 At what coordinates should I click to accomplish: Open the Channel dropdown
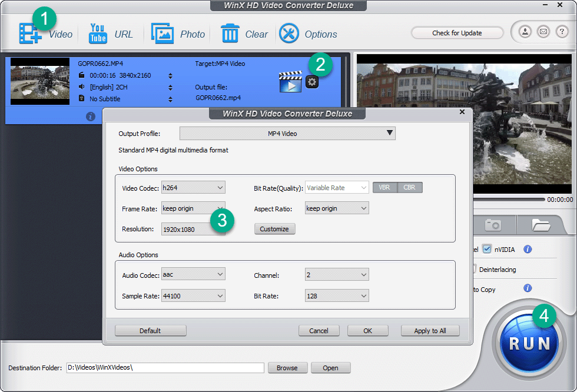[337, 275]
